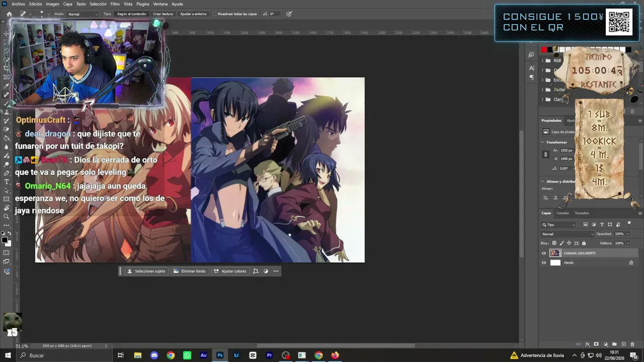Open the Modo blend dropdown in options bar
This screenshot has height=362, width=644.
[x=83, y=14]
